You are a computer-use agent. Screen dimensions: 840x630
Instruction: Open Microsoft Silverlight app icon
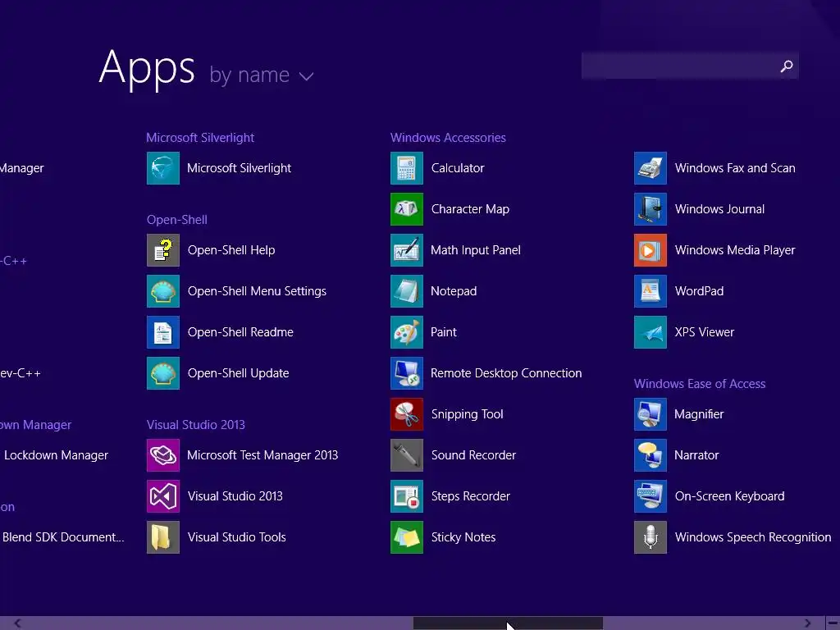point(163,168)
